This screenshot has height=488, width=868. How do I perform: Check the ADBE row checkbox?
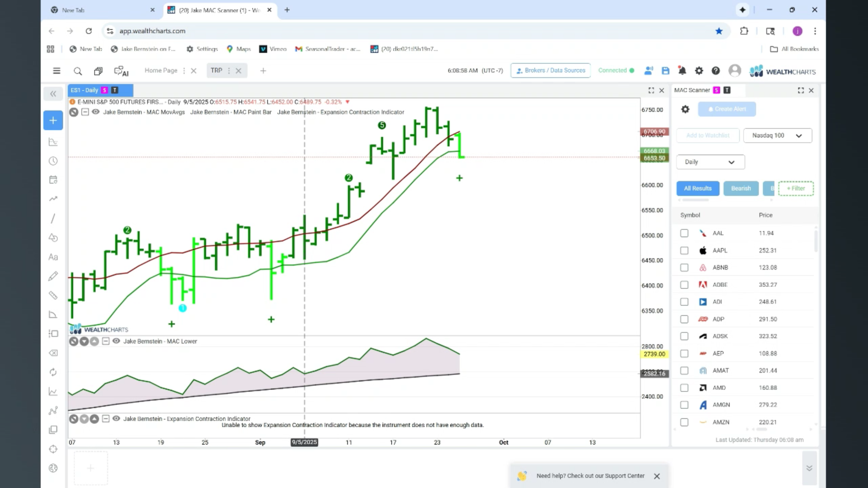point(684,285)
